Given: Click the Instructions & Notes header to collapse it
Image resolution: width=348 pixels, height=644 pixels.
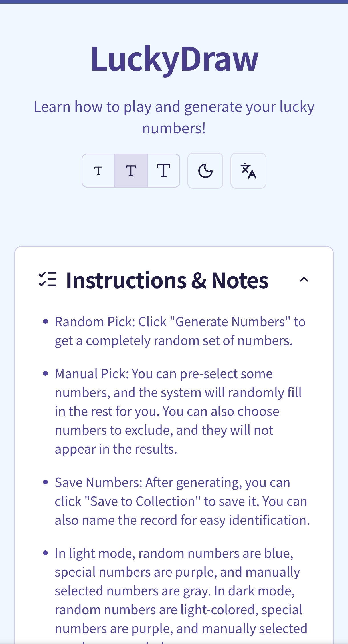Looking at the screenshot, I should coord(167,280).
